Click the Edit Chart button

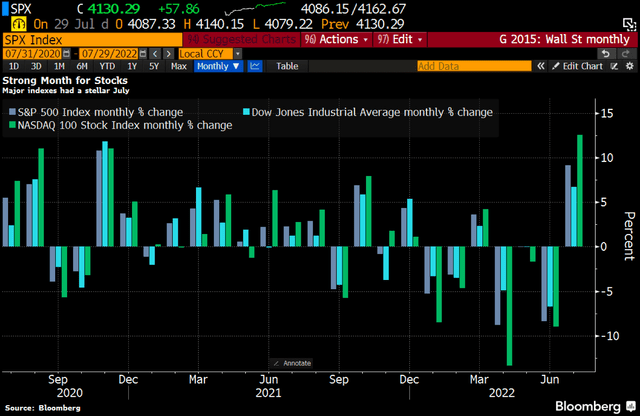click(x=577, y=66)
